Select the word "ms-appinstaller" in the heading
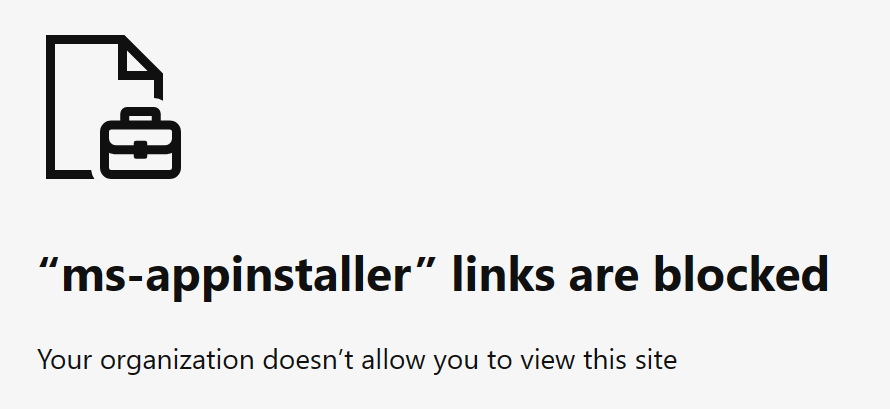890x409 pixels. click(235, 275)
